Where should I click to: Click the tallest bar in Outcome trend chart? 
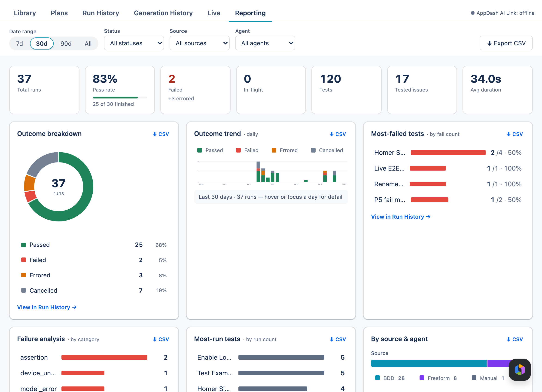[x=258, y=172]
